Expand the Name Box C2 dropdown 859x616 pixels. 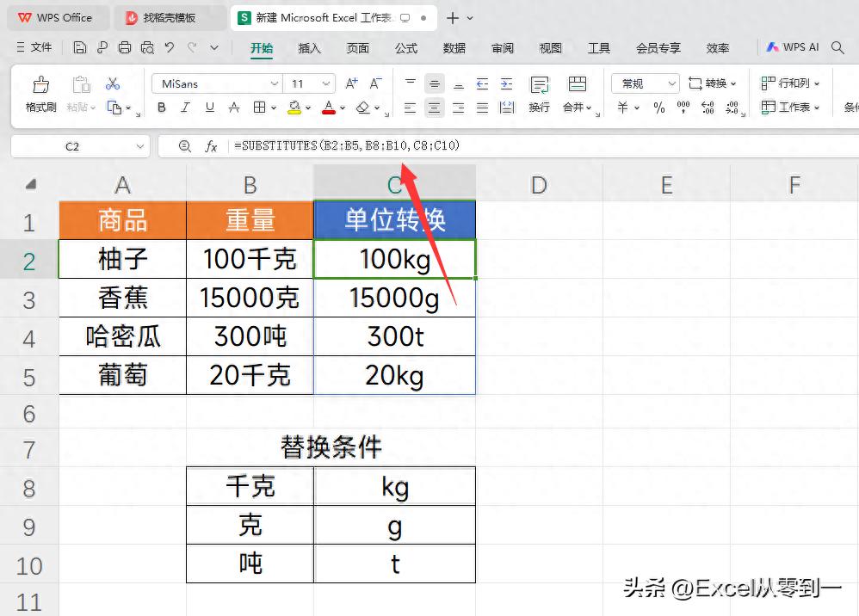coord(139,146)
